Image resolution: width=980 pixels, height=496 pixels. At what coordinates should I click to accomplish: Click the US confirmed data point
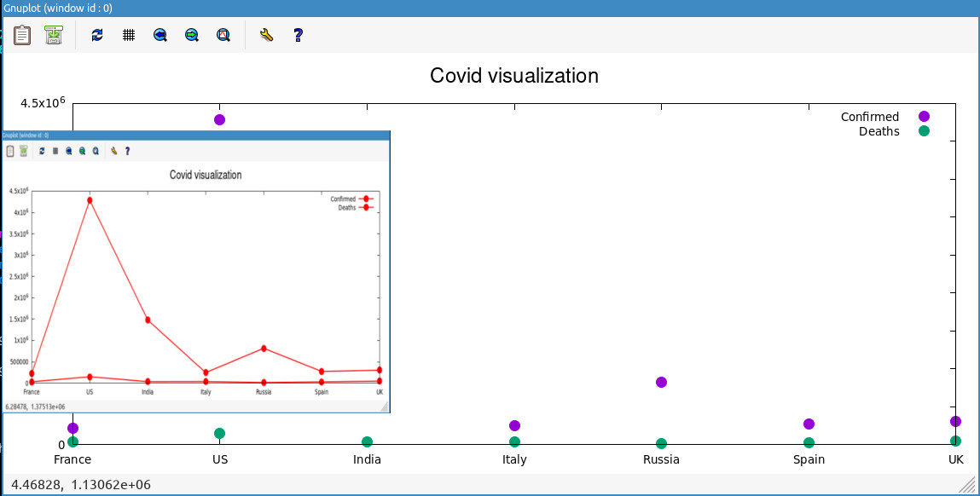tap(220, 119)
